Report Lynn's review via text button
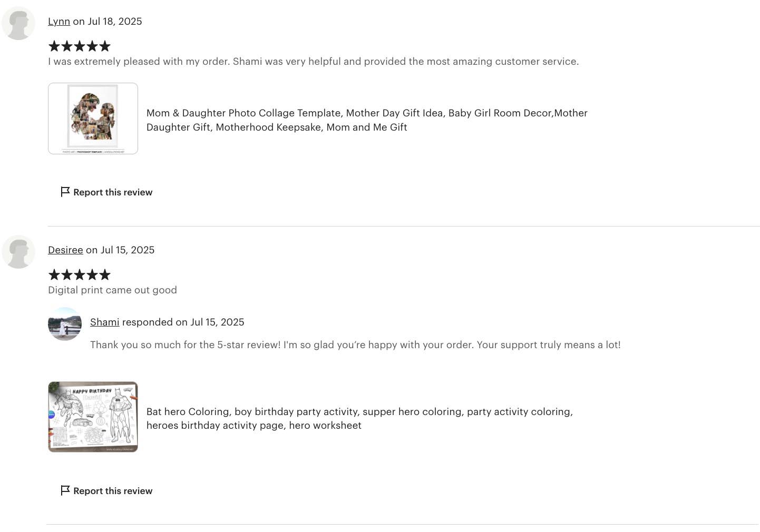 click(113, 192)
